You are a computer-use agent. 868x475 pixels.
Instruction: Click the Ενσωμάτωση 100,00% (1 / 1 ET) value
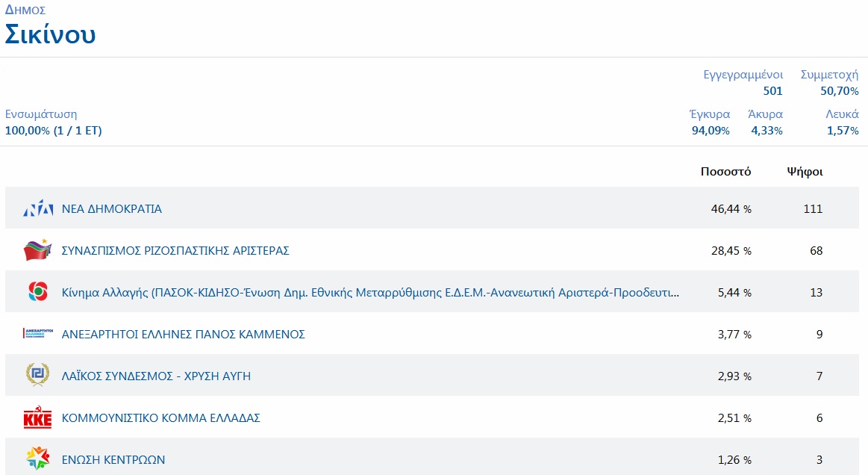[x=54, y=131]
